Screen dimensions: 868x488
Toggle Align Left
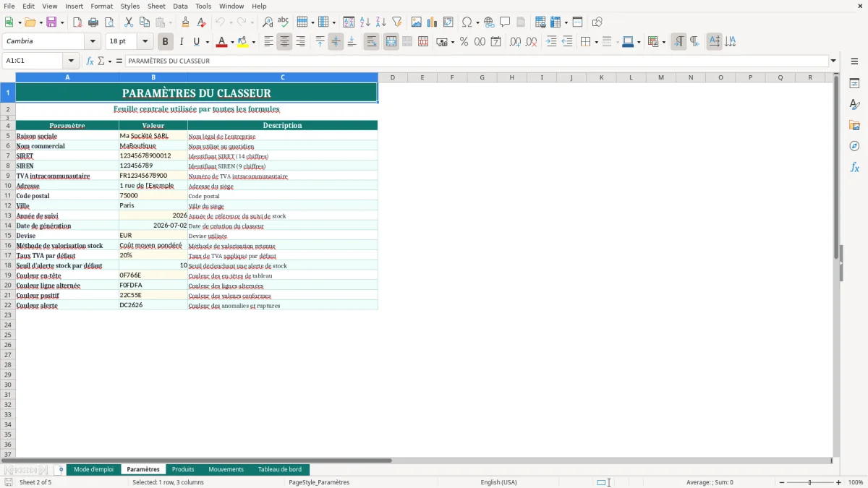click(x=268, y=42)
